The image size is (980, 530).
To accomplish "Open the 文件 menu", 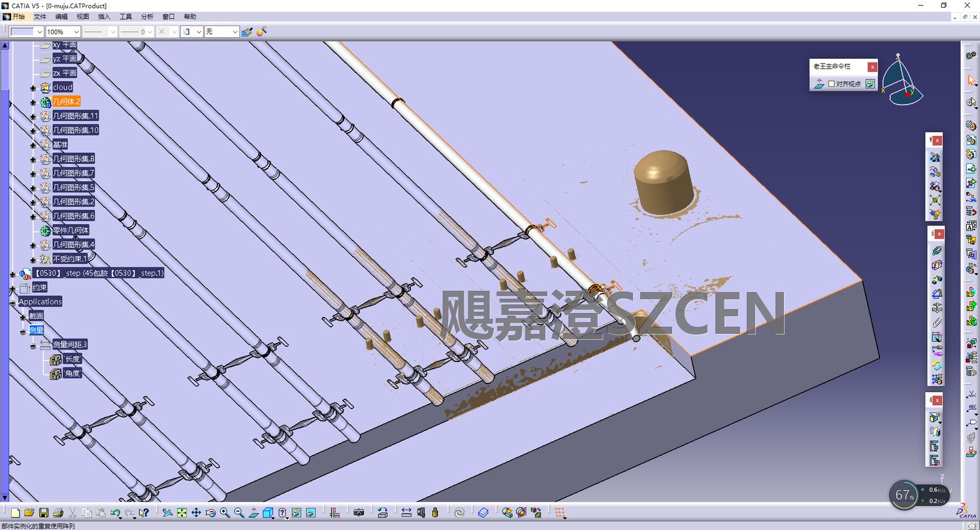I will coord(40,16).
